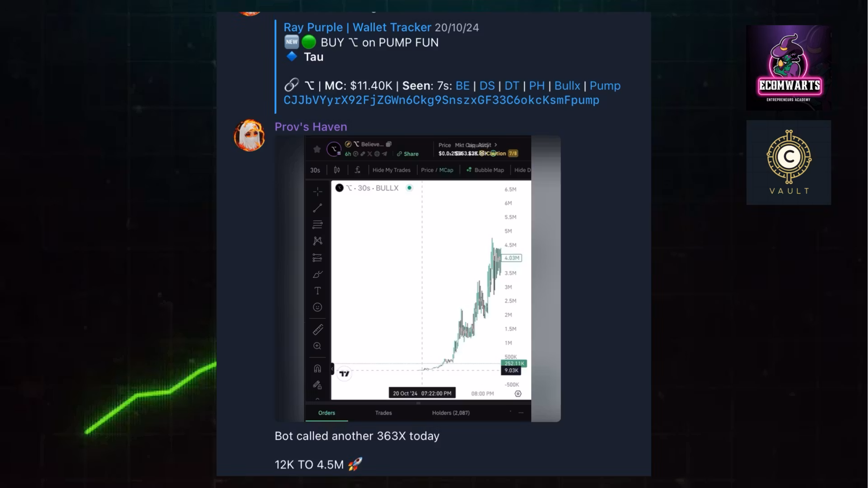Open candlestick chart type selector

[x=337, y=170]
